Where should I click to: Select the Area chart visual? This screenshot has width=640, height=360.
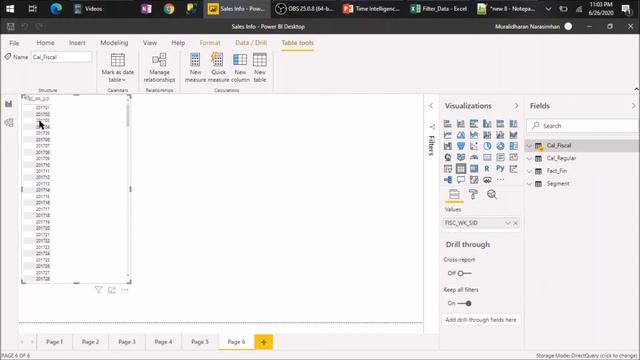(x=461, y=135)
